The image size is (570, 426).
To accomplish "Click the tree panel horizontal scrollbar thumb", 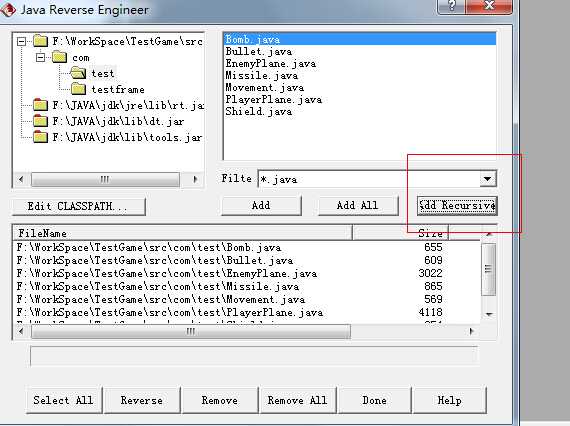I will [105, 179].
